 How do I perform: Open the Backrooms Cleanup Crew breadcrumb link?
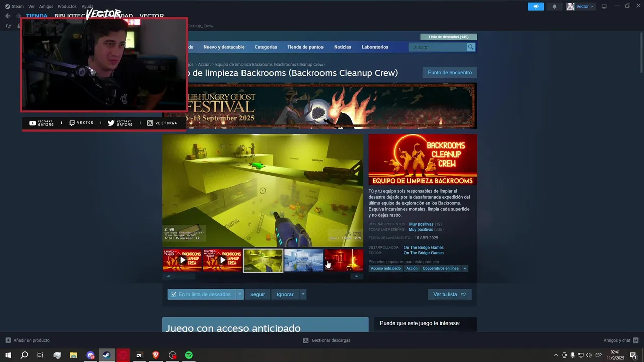[270, 64]
